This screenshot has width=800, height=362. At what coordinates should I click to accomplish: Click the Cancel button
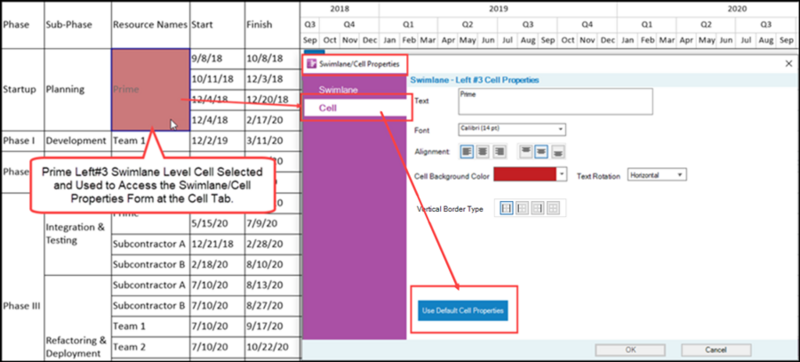[716, 350]
